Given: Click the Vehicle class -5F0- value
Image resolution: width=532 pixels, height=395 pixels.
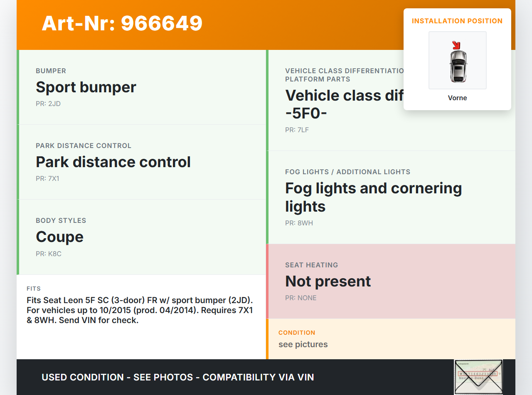Looking at the screenshot, I should pyautogui.click(x=343, y=104).
